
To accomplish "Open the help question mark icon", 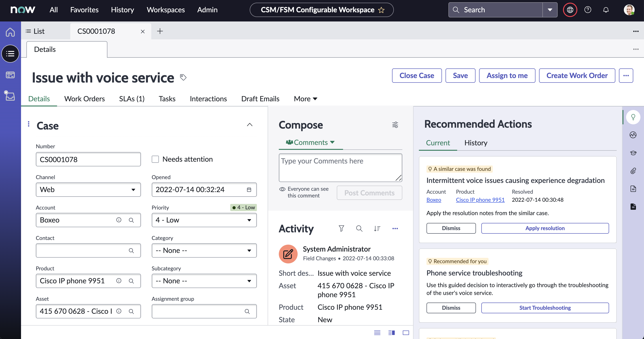I will pos(588,10).
